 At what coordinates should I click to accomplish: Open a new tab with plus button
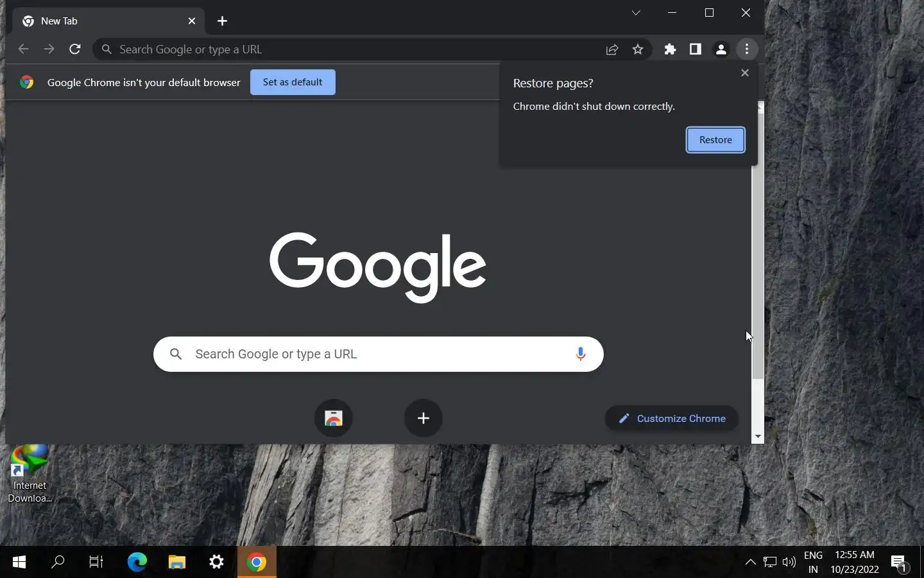coord(223,21)
